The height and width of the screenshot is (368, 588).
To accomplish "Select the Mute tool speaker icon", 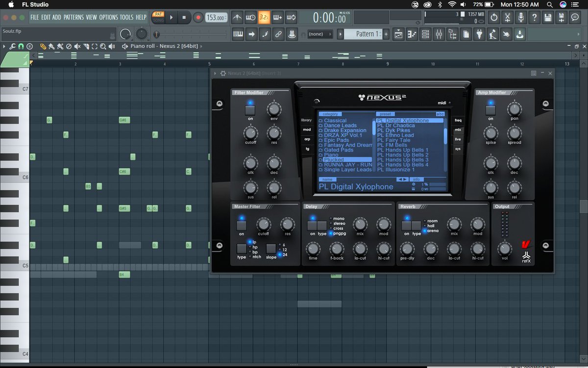I will pyautogui.click(x=77, y=46).
